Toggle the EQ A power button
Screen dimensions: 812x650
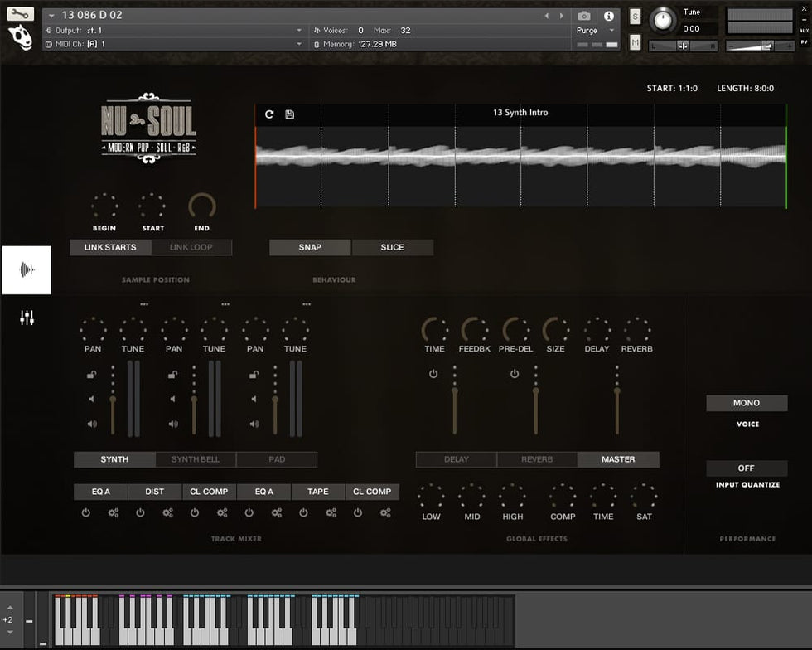point(86,512)
